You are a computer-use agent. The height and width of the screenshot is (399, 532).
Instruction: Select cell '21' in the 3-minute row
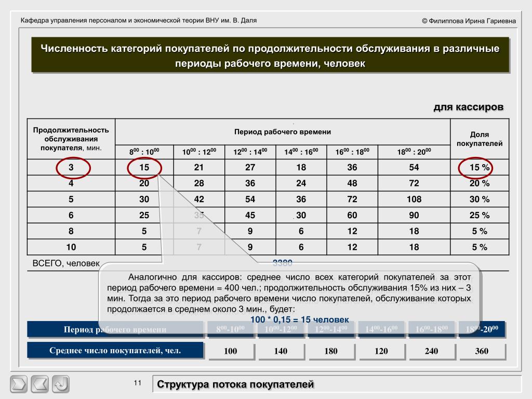point(199,167)
